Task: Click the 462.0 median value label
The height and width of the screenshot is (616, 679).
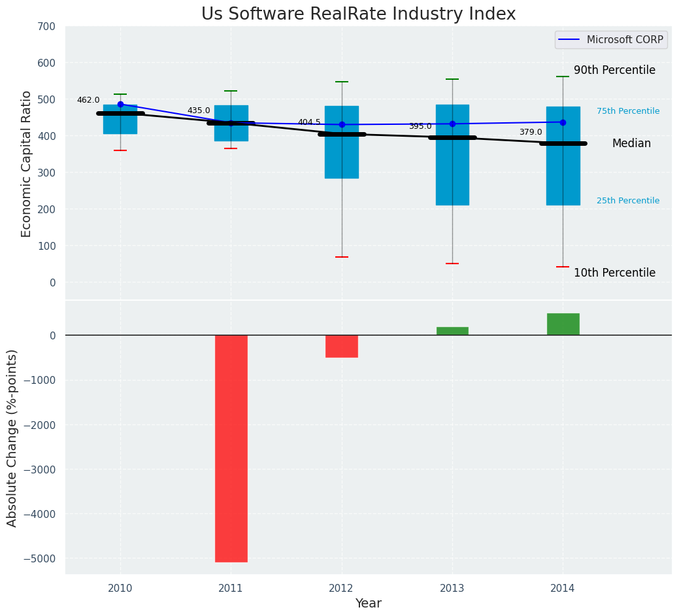Action: click(88, 100)
